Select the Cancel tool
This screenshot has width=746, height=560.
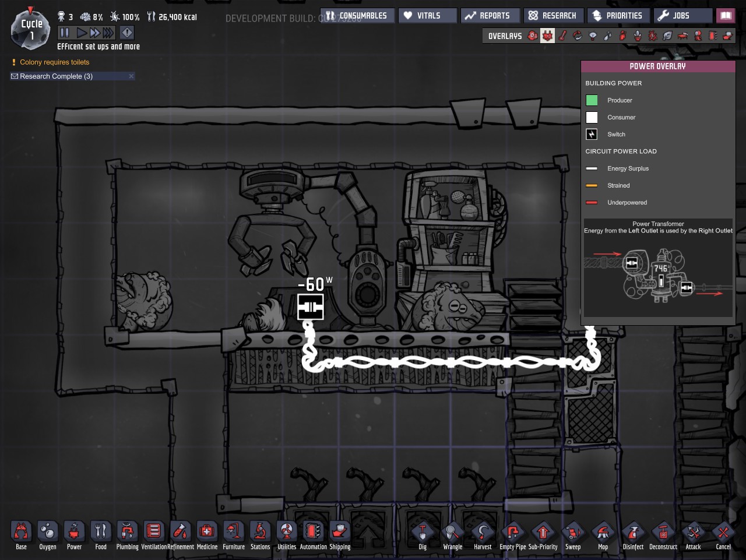(x=723, y=536)
